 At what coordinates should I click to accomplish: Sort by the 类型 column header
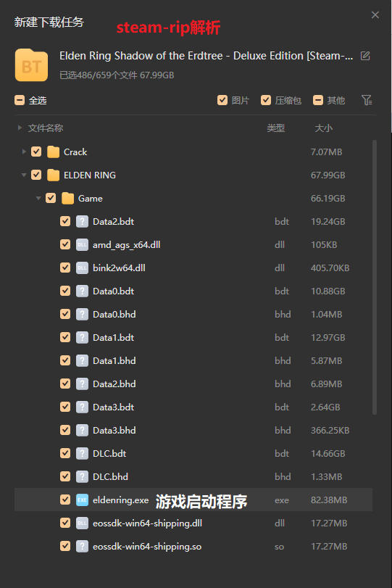(x=276, y=128)
